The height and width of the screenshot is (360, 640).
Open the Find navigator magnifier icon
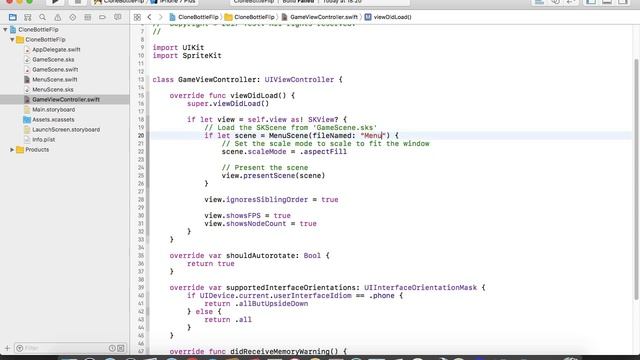[42, 17]
